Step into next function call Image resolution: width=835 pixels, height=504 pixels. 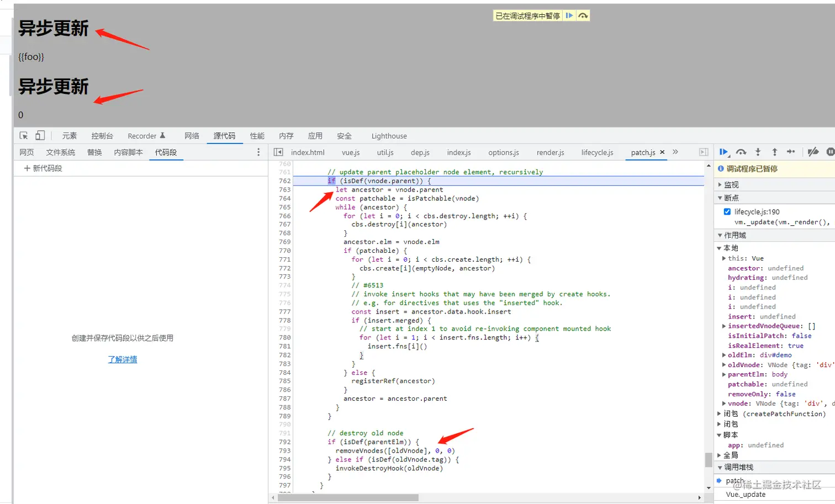(758, 152)
